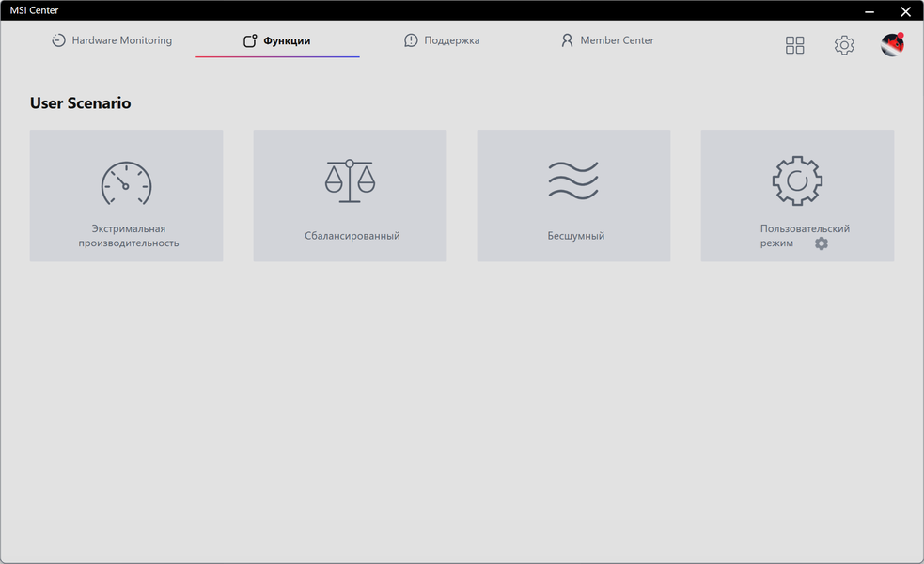
Task: Open the user avatar profile
Action: tap(892, 44)
